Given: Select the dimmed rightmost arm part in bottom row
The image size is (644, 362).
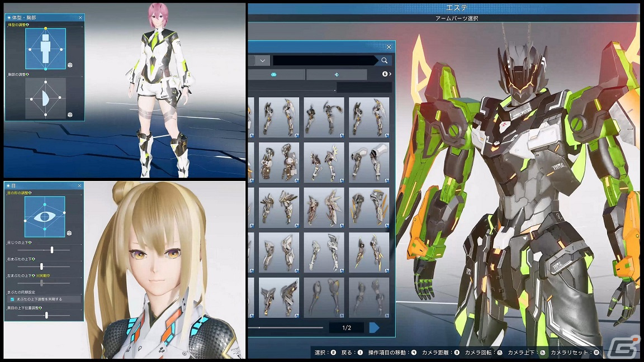Looking at the screenshot, I should point(369,298).
